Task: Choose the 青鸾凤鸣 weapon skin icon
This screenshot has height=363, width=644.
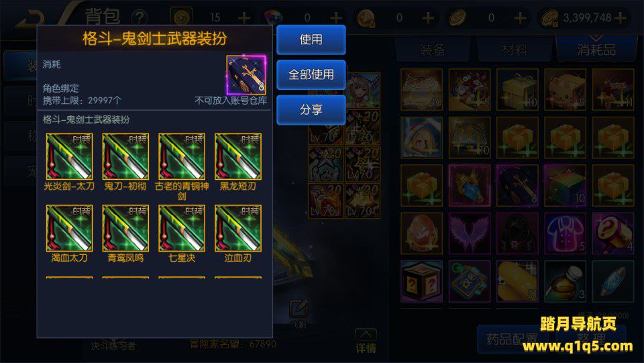Action: click(x=125, y=228)
